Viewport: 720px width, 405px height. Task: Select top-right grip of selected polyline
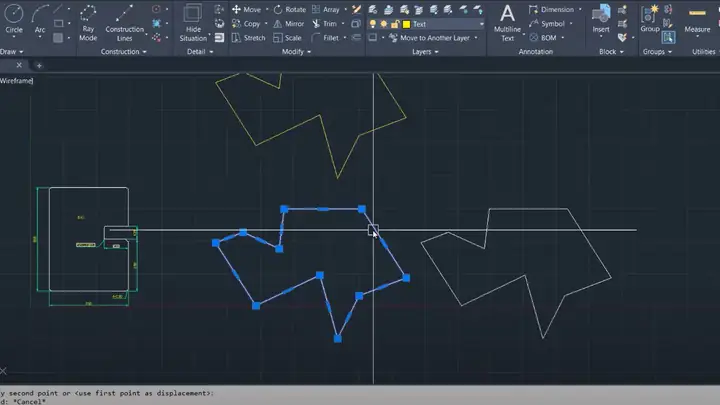[362, 209]
